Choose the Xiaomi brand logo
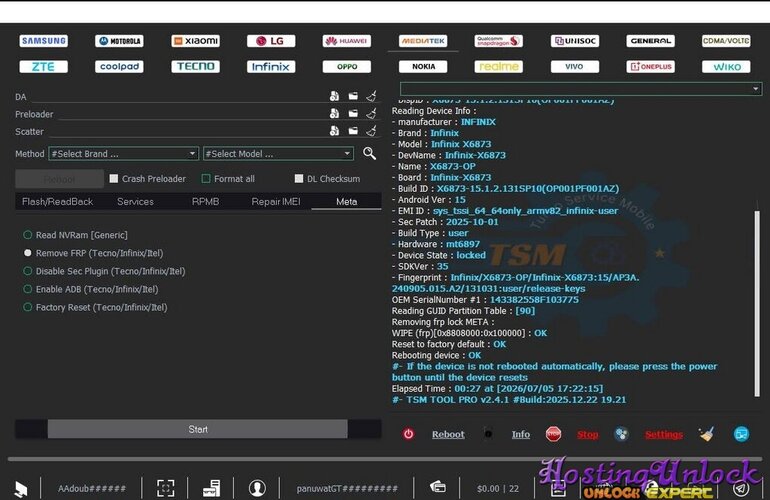This screenshot has height=500, width=770. point(195,41)
